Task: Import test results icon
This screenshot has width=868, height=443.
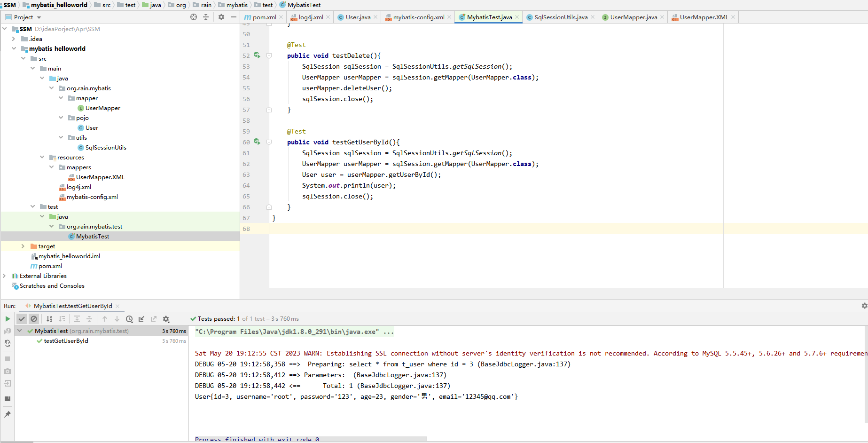Action: (x=141, y=319)
